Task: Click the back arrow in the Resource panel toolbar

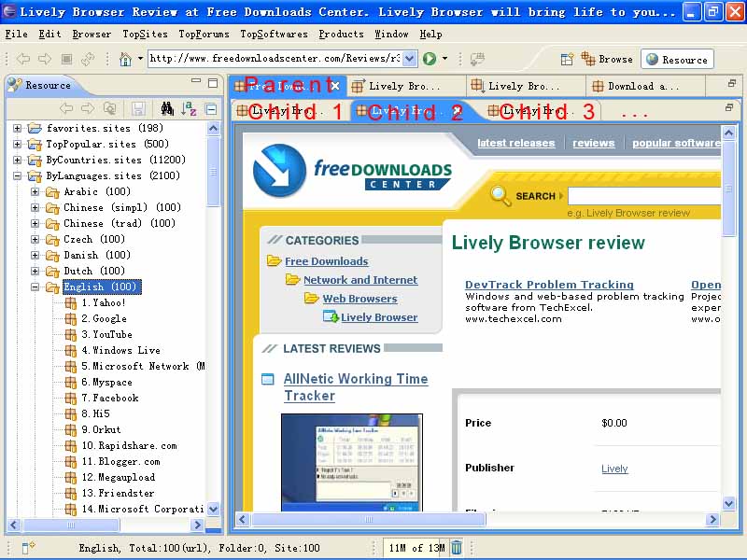Action: click(x=66, y=108)
